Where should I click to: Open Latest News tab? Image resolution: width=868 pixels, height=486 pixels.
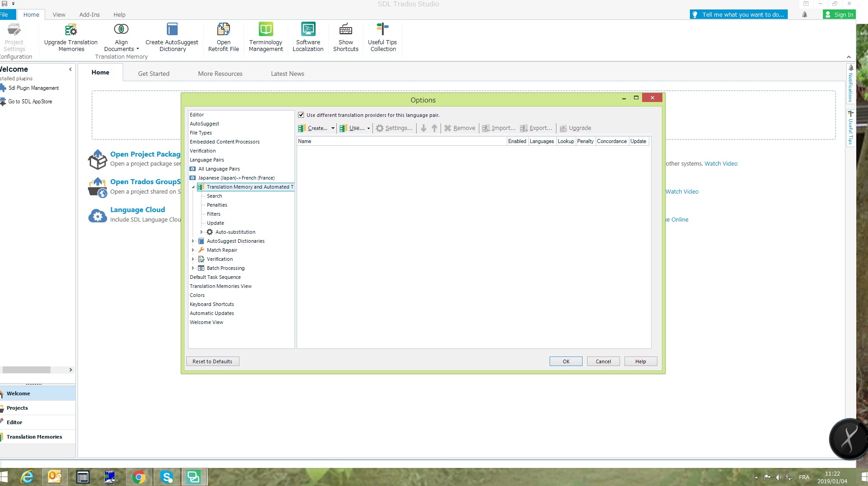coord(288,74)
